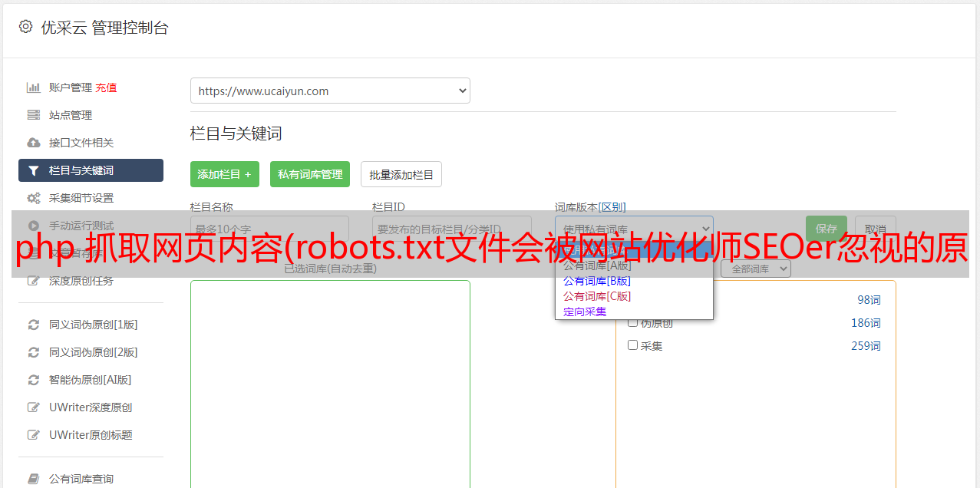Click the book icon for 公有词库查询

34,479
